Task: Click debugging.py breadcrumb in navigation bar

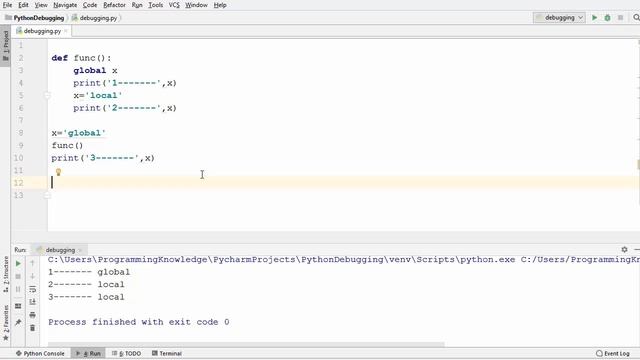Action: (x=94, y=18)
